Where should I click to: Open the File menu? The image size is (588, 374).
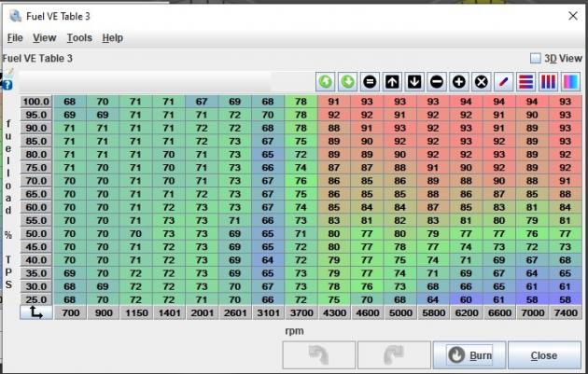click(15, 38)
